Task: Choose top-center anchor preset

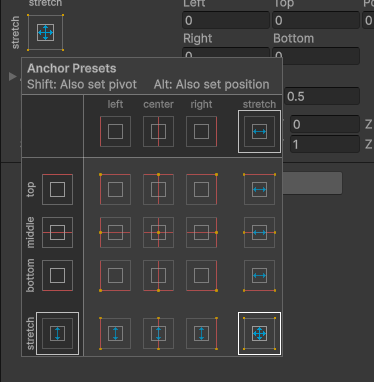Action: 158,189
